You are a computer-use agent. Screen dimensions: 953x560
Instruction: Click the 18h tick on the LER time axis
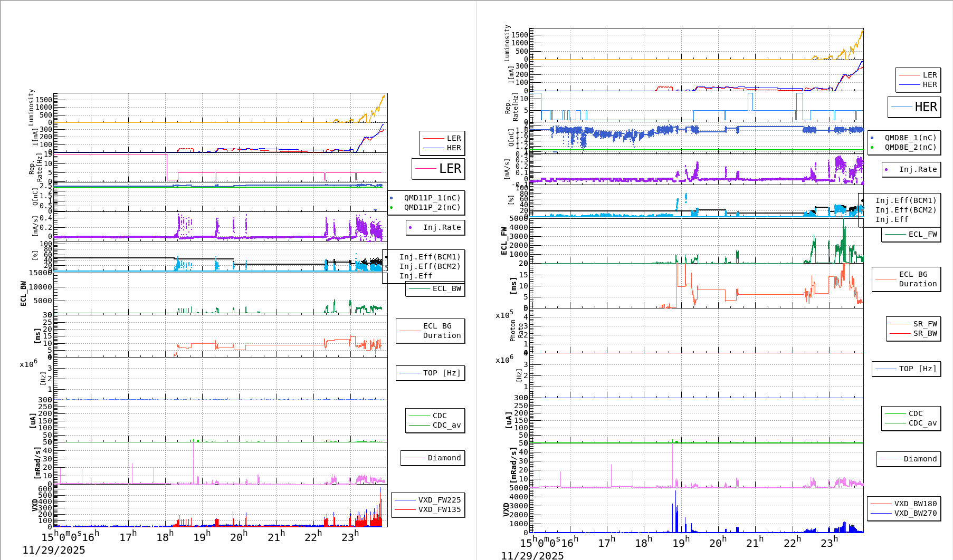[x=165, y=537]
